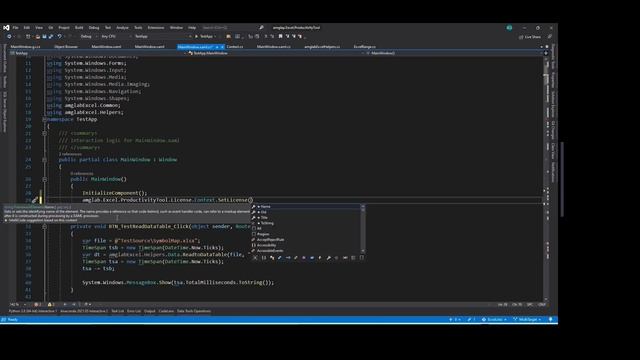Open the Debug menu

tap(94, 28)
